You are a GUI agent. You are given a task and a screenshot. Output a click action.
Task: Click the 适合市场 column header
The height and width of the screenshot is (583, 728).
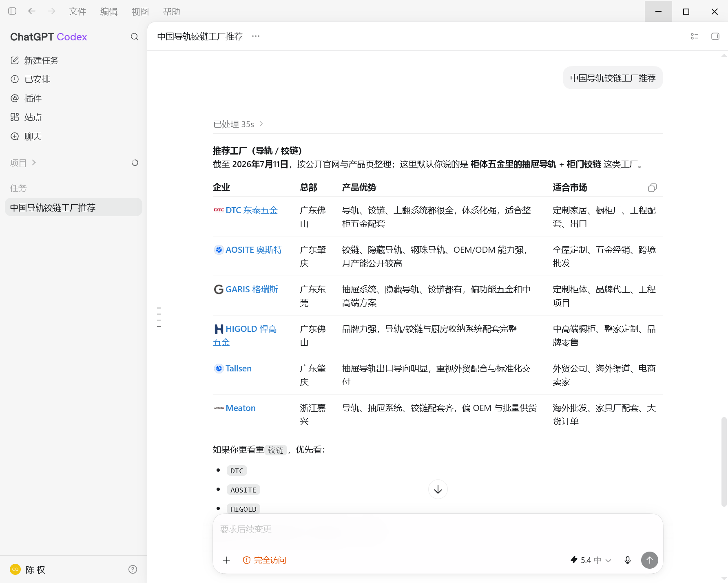tap(570, 188)
